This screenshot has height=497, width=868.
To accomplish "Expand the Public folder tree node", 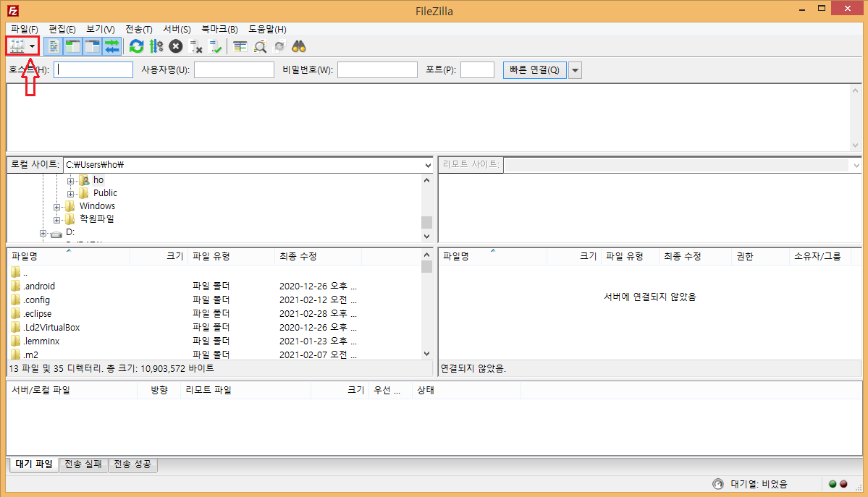I will [x=70, y=195].
